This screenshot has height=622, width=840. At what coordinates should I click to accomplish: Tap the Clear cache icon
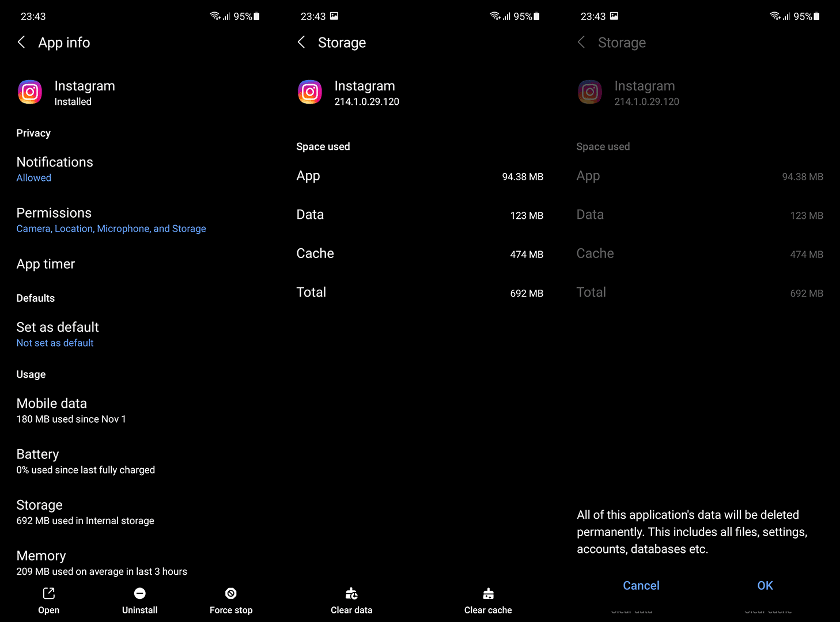[x=489, y=593]
